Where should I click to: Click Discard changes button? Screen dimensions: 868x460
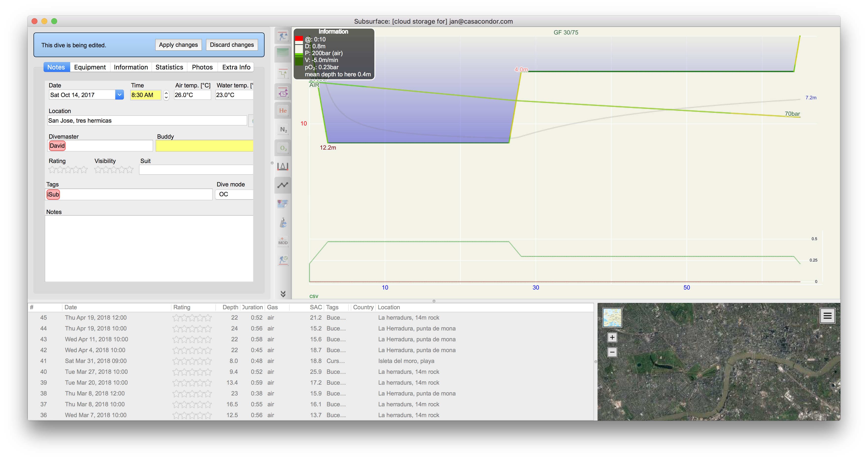pos(232,45)
